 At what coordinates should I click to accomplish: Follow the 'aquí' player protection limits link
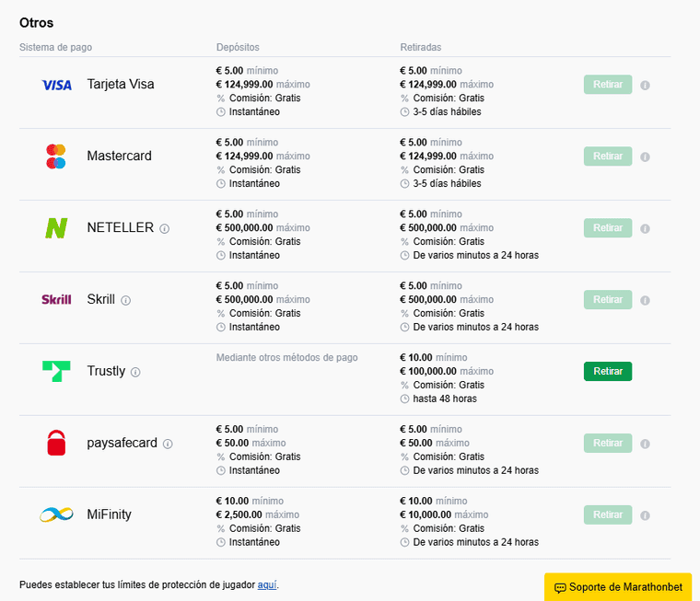266,584
